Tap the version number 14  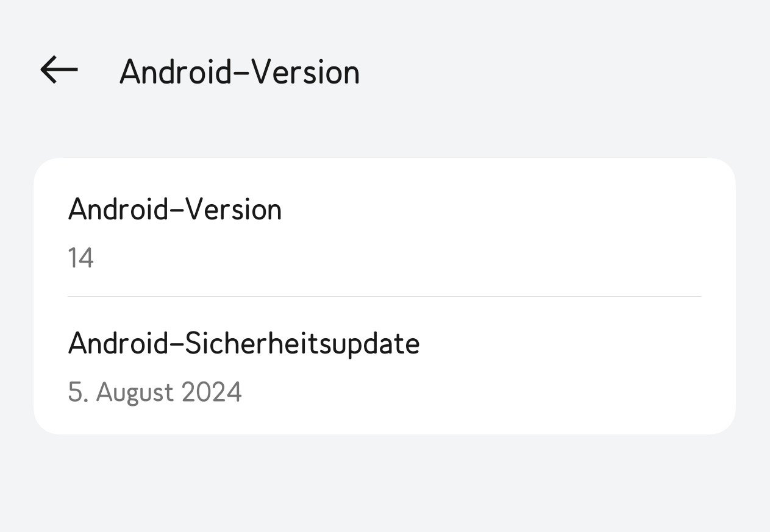tap(80, 258)
